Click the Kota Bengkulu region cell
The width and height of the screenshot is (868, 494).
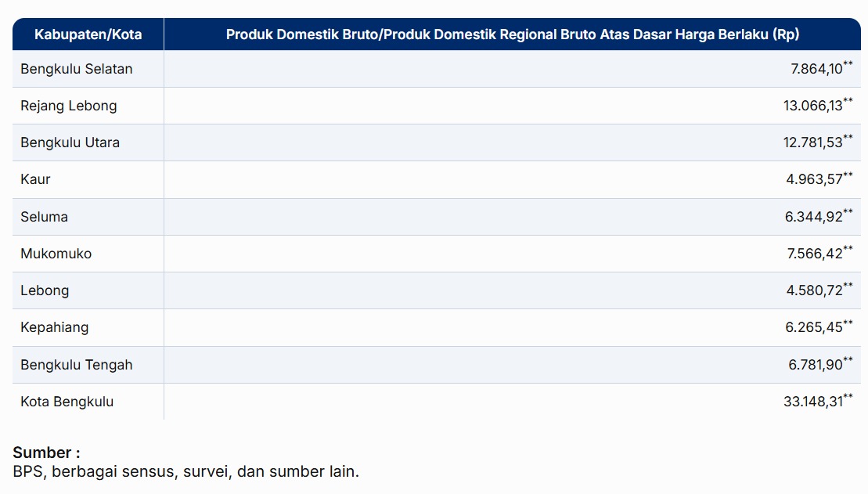point(67,402)
